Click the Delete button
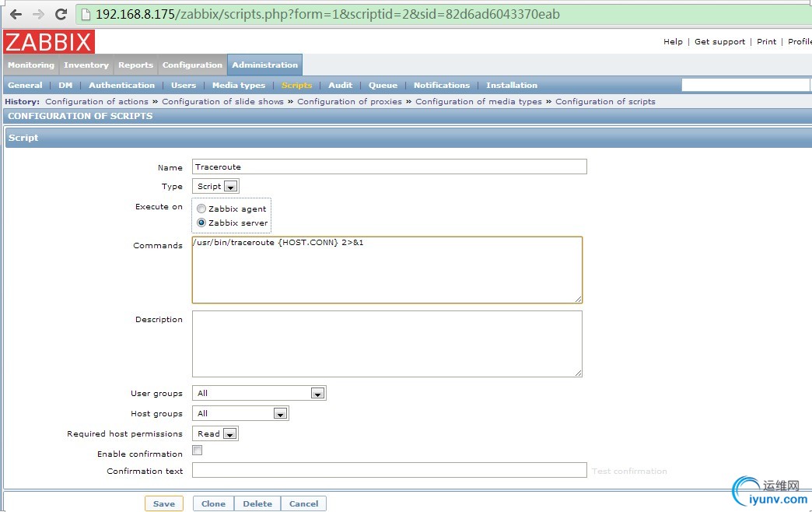 click(257, 503)
